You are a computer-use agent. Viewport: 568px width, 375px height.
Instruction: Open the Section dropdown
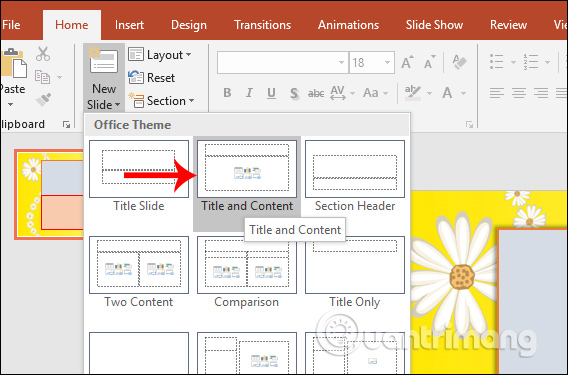click(161, 101)
